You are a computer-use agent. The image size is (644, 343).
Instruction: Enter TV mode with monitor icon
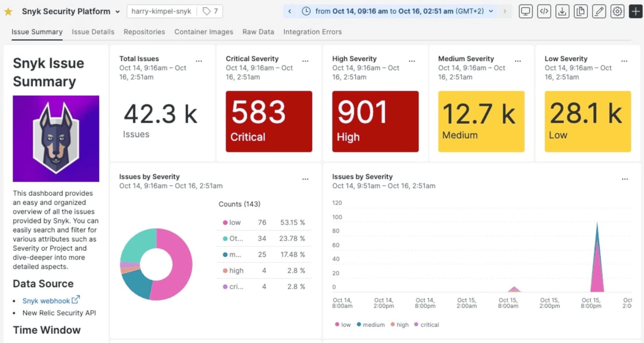pos(526,11)
